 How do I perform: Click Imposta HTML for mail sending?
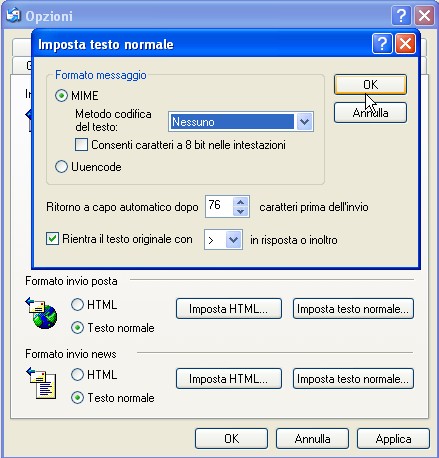tap(229, 309)
